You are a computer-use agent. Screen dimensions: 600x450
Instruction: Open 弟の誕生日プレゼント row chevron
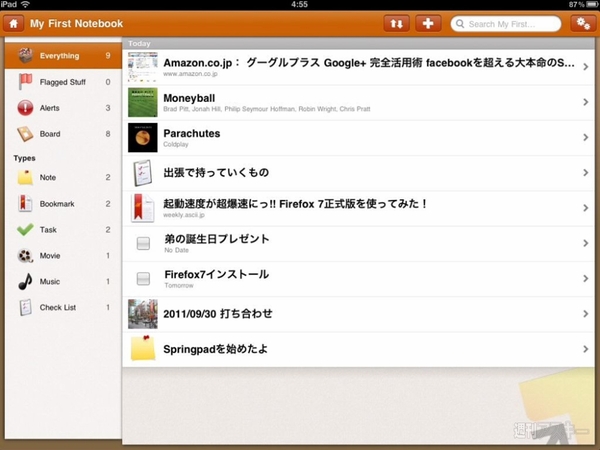(x=585, y=243)
